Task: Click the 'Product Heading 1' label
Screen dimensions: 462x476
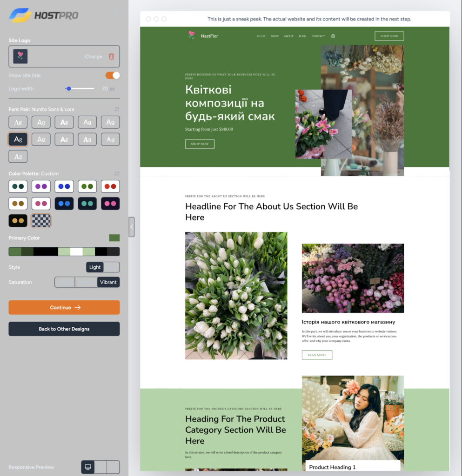Action: coord(332,467)
